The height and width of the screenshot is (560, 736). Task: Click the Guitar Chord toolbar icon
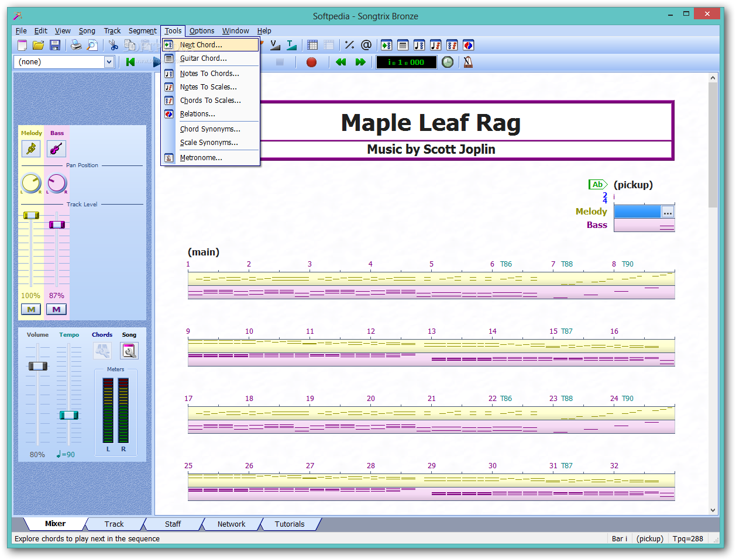pyautogui.click(x=403, y=45)
